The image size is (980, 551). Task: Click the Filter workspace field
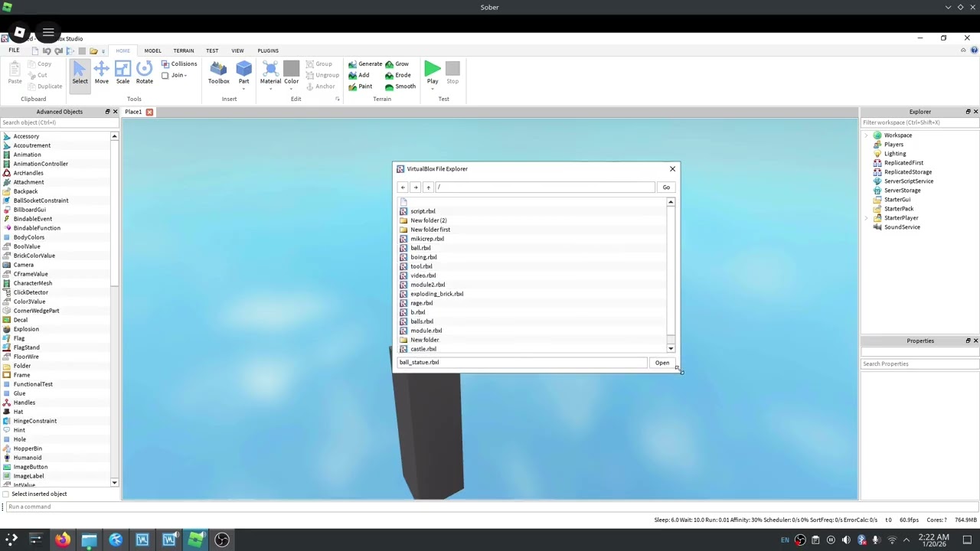coord(920,122)
